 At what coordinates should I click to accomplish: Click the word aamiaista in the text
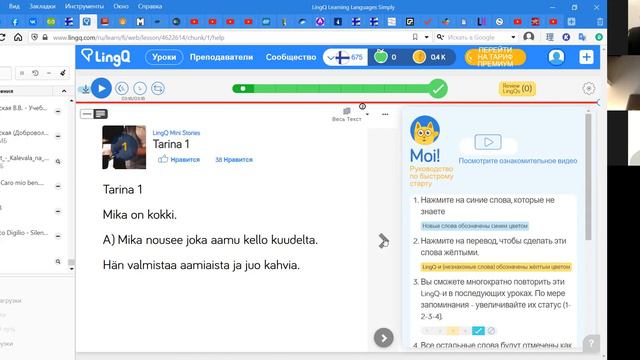point(205,265)
